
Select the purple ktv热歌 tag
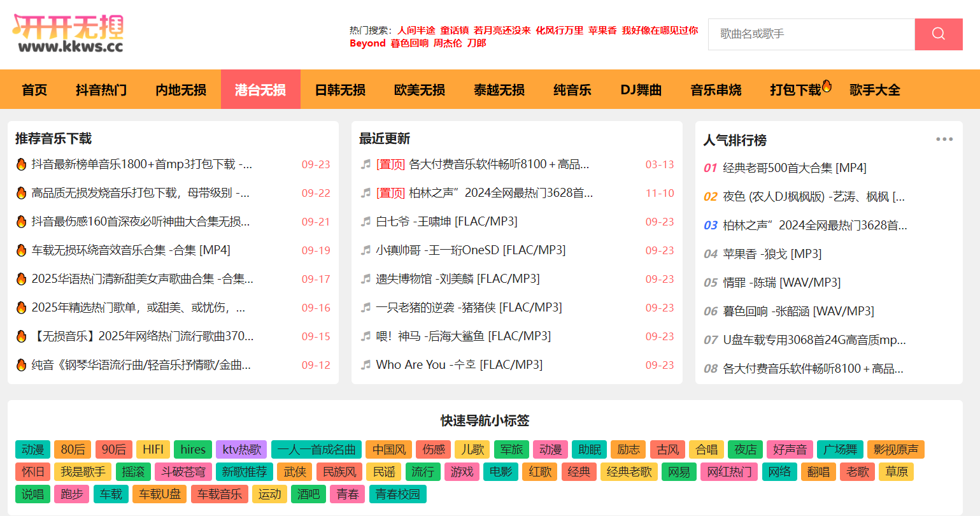tap(241, 450)
